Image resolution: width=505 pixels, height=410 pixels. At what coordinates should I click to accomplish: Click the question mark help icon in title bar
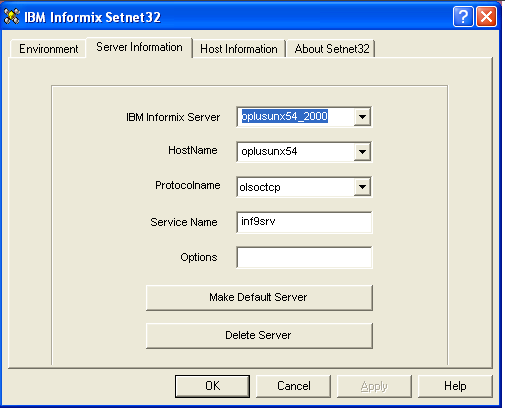(463, 16)
